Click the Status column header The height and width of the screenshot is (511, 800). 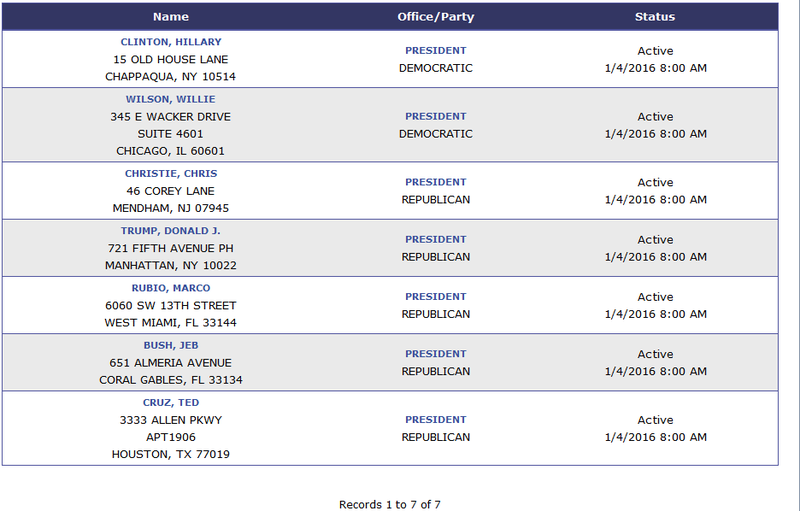pos(655,17)
